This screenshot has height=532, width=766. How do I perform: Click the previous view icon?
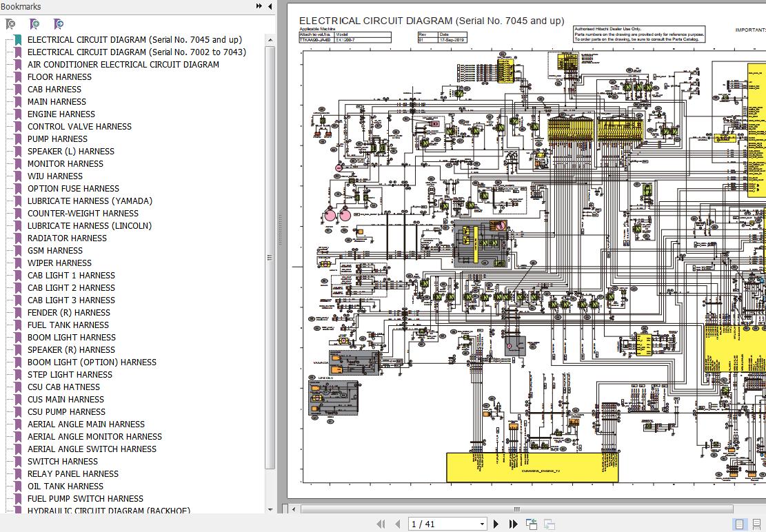coord(532,524)
